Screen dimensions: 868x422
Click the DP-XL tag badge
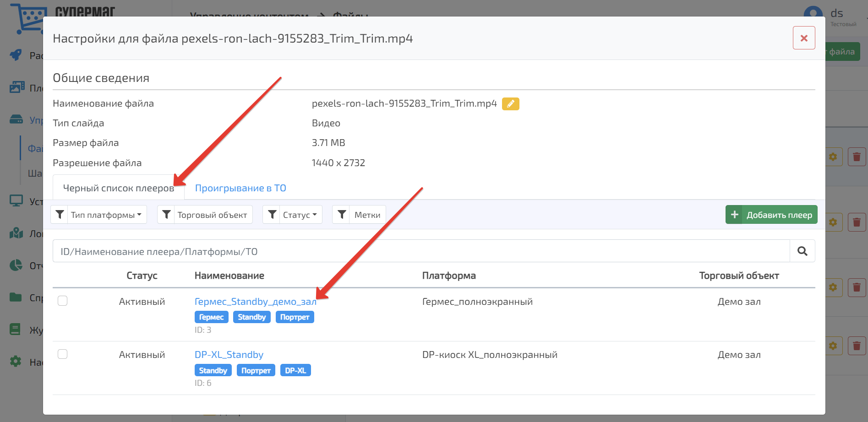[295, 370]
